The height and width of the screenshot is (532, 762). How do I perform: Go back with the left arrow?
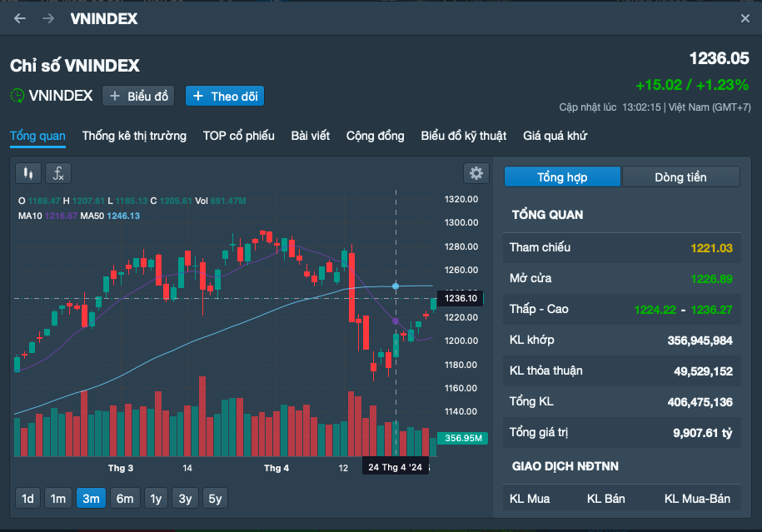coord(20,18)
